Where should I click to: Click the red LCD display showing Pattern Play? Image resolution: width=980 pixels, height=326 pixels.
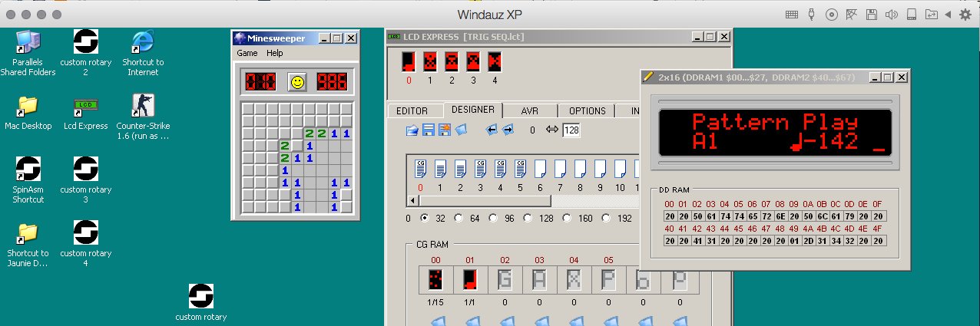[x=774, y=132]
